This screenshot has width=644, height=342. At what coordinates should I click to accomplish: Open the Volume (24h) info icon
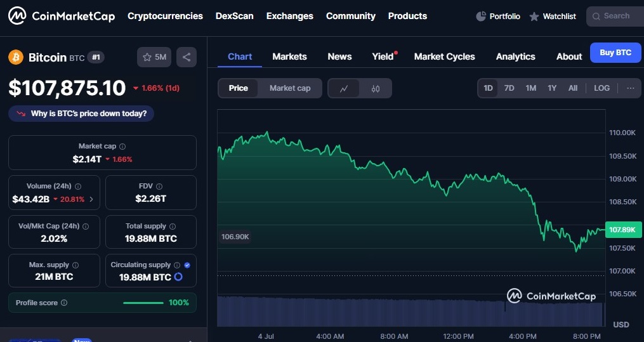[x=77, y=187]
